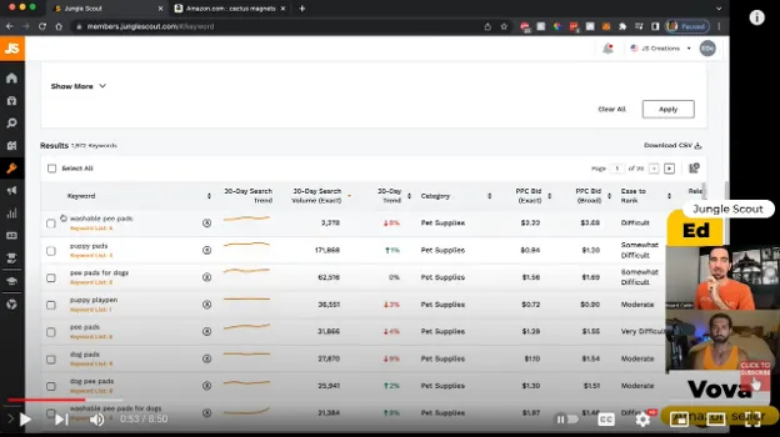Sort by the 30-Day Trend column arrows
Screen dimensions: 780x437
409,196
